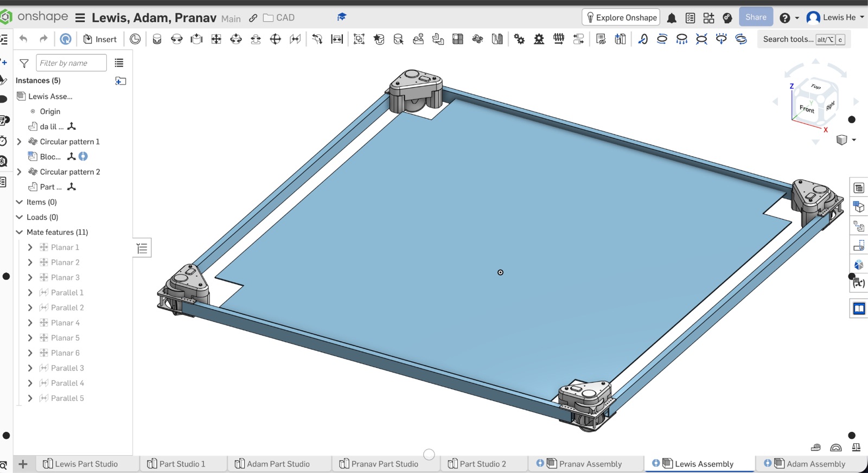Click the Filter by name field
This screenshot has height=473, width=868.
click(x=71, y=63)
